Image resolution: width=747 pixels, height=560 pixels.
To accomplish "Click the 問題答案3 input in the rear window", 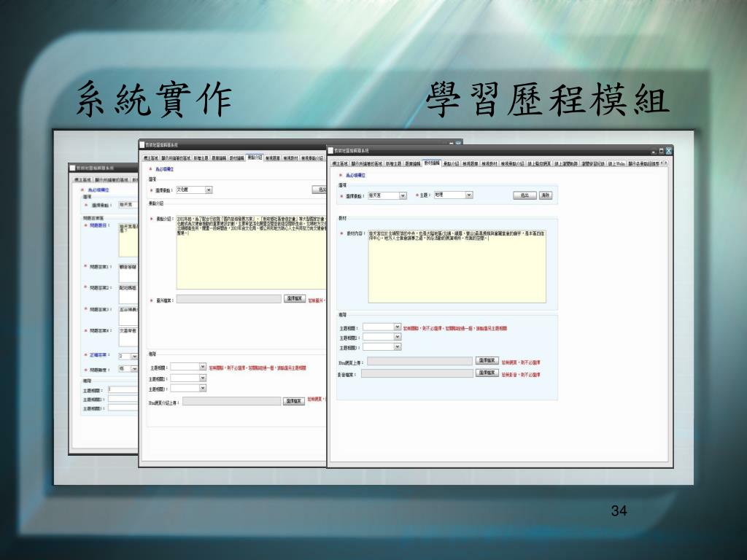I will [x=128, y=316].
